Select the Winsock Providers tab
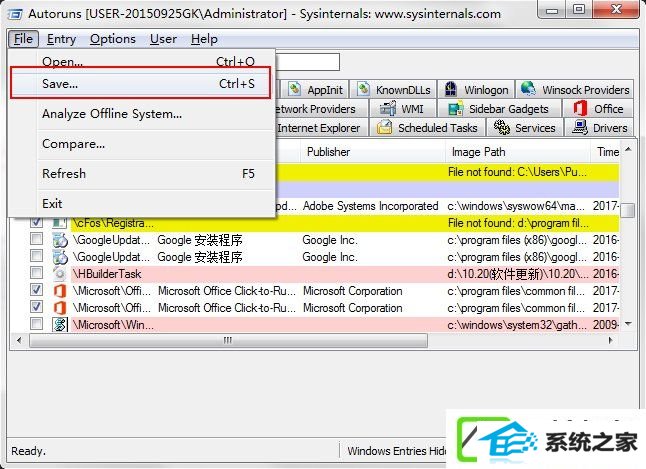This screenshot has width=646, height=469. 575,89
